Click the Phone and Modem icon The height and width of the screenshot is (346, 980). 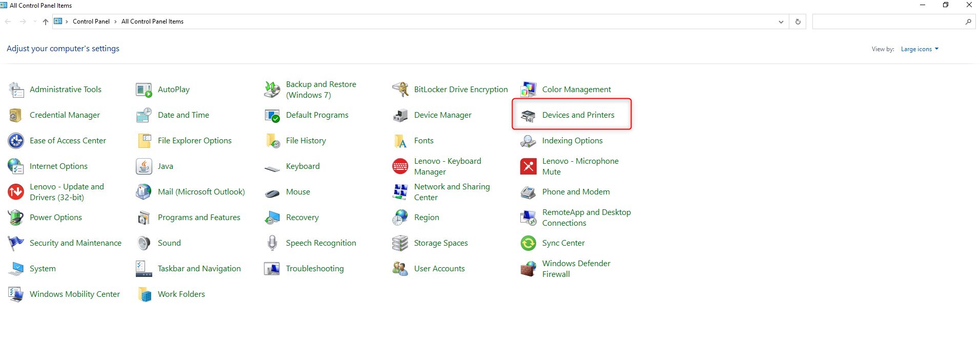pos(528,192)
